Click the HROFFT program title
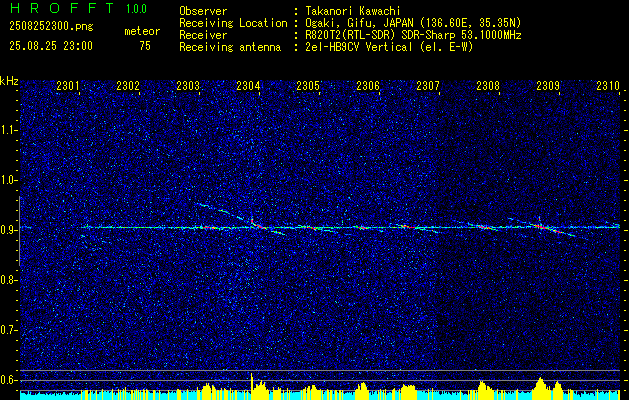 (x=62, y=8)
